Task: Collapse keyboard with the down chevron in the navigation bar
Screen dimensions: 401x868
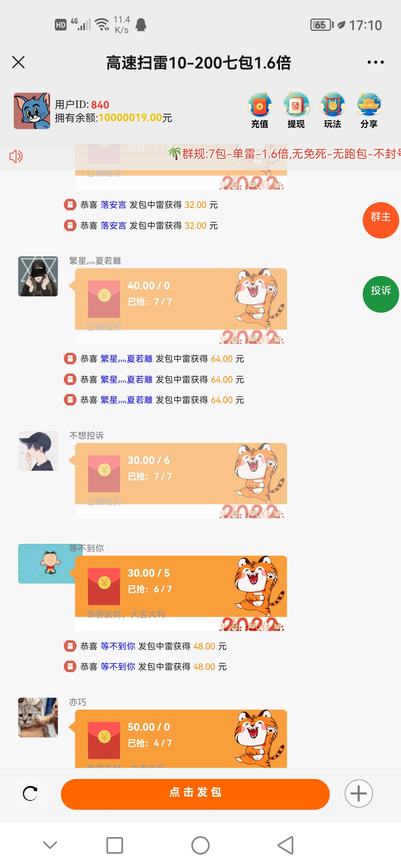Action: [50, 845]
